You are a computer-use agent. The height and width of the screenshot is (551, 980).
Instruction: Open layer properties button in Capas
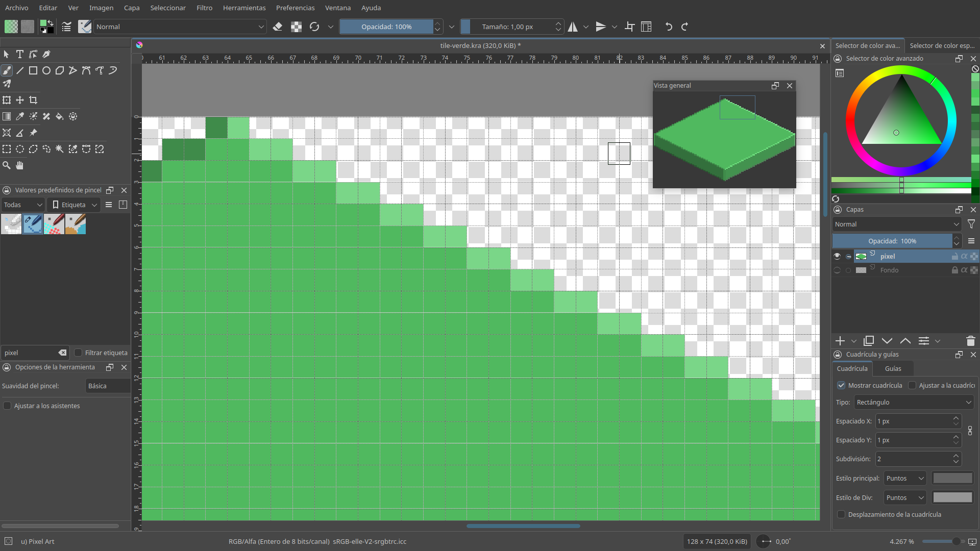pyautogui.click(x=923, y=341)
